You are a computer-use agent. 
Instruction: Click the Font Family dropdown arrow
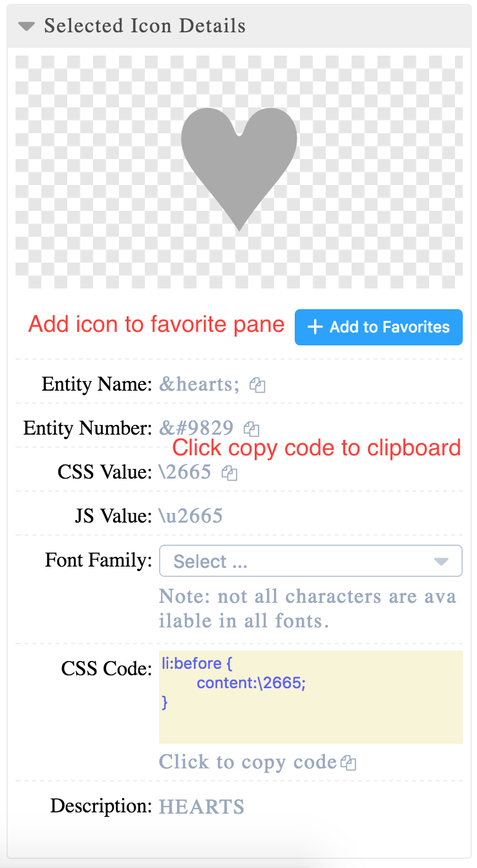click(x=442, y=560)
